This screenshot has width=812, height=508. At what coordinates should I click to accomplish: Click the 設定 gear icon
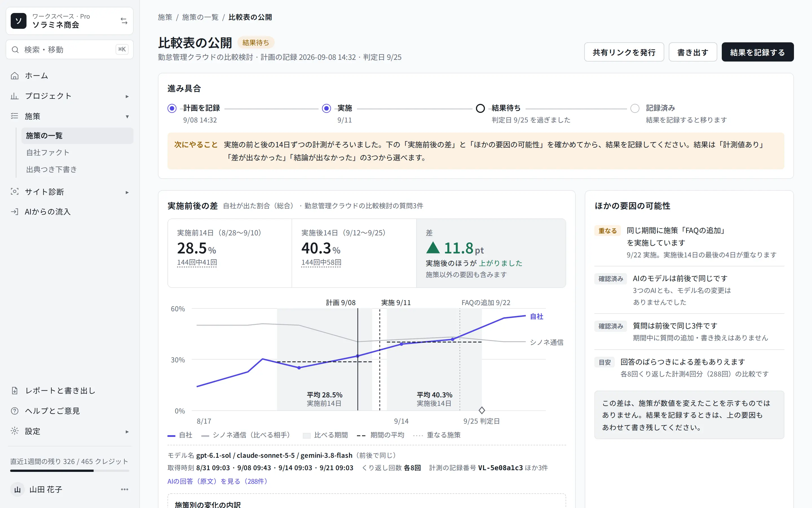tap(14, 431)
